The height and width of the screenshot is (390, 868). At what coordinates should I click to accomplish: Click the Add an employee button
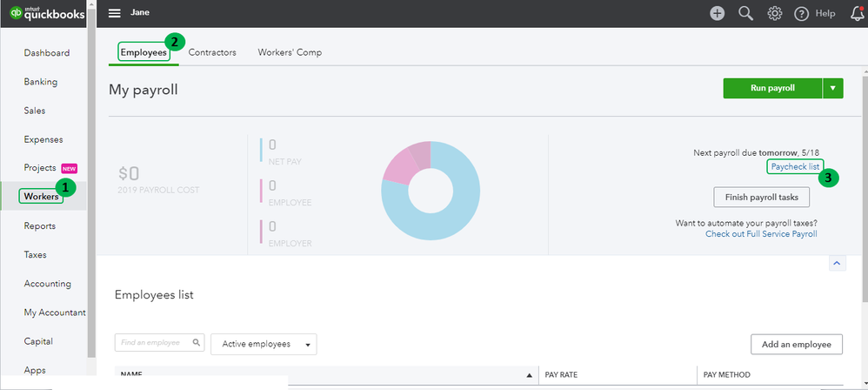coord(796,344)
